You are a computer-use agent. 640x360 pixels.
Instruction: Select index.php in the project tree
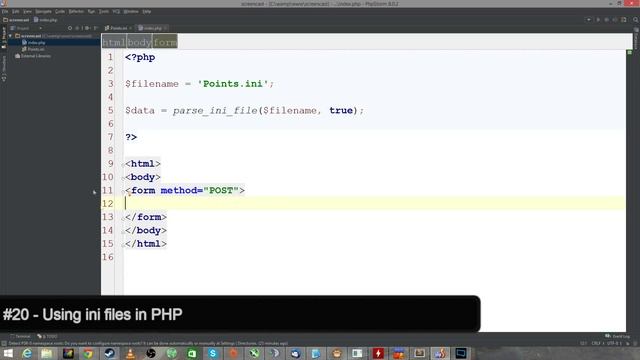(34, 42)
